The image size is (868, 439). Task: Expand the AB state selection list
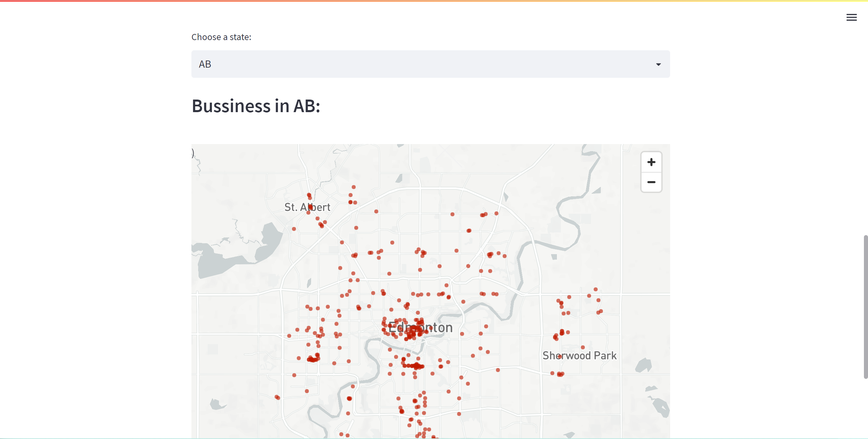pyautogui.click(x=430, y=64)
